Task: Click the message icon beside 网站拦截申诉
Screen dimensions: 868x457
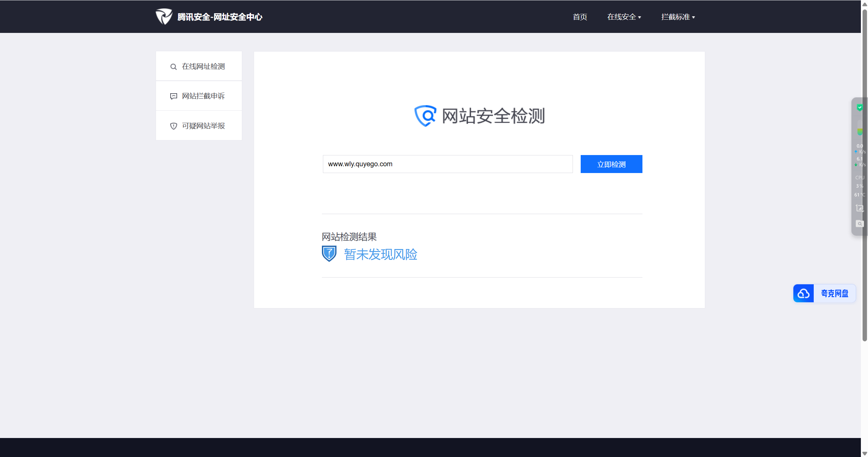Action: (x=173, y=96)
